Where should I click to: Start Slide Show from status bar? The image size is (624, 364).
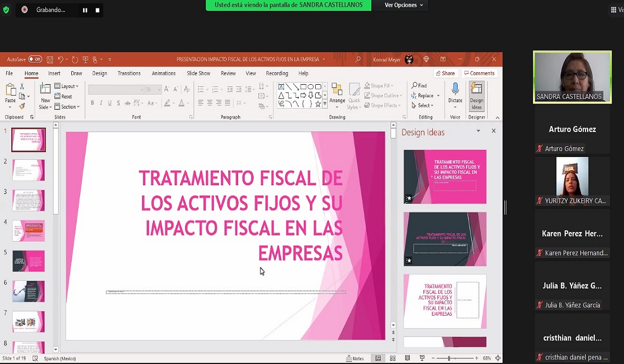(x=422, y=358)
